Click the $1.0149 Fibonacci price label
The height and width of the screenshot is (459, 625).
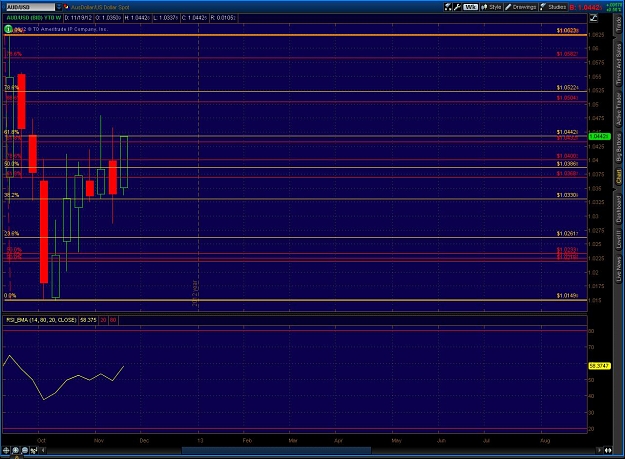point(567,296)
